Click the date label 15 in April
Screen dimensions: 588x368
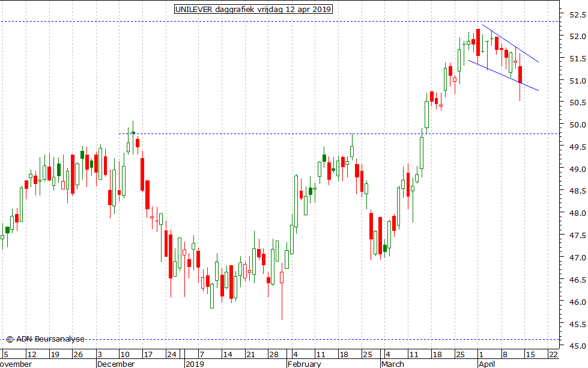530,355
